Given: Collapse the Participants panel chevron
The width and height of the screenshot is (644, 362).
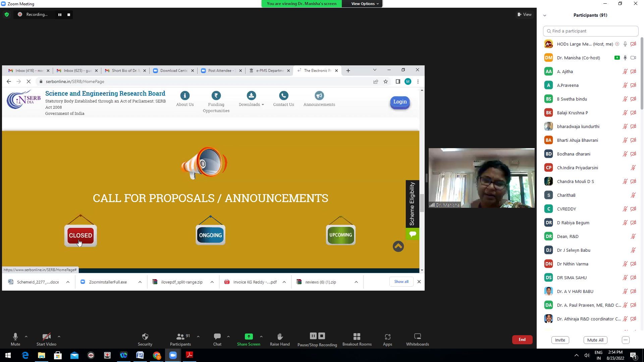Looking at the screenshot, I should tap(545, 15).
